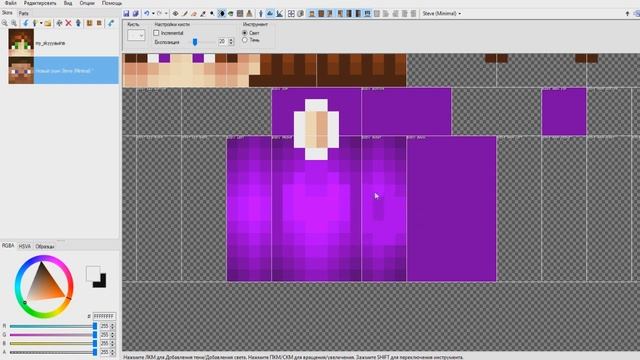Increase the exposure value stepper
This screenshot has height=360, width=640.
(231, 40)
